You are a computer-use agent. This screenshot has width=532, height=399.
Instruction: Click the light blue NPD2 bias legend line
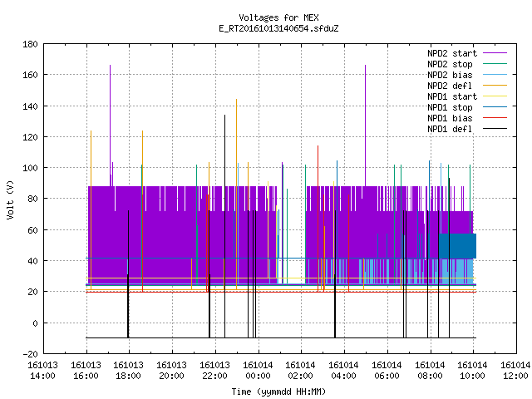click(x=495, y=74)
